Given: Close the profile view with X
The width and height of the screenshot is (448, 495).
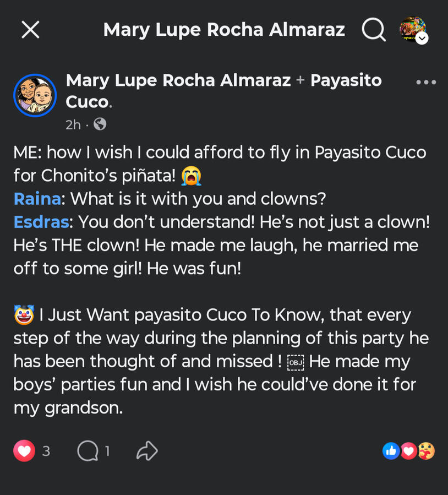Looking at the screenshot, I should pyautogui.click(x=30, y=30).
